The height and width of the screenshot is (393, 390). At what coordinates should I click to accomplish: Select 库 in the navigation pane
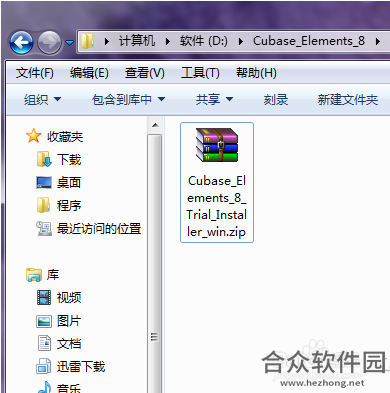tap(53, 275)
